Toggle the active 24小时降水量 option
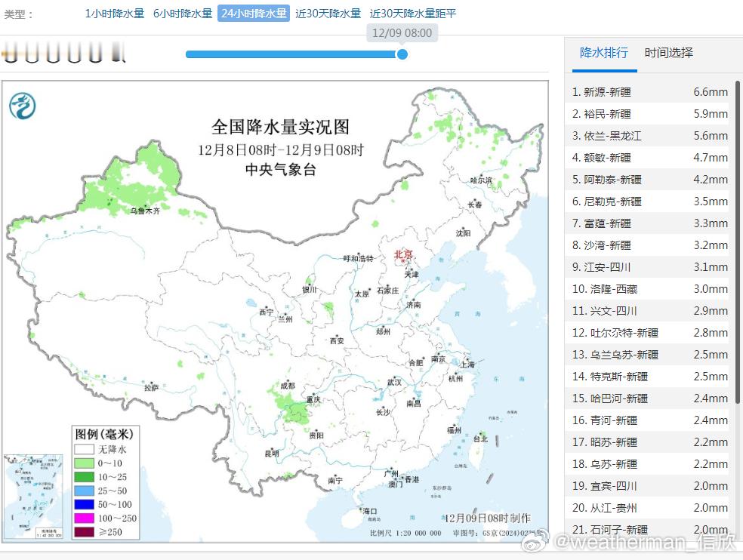743x560 pixels. tap(253, 13)
